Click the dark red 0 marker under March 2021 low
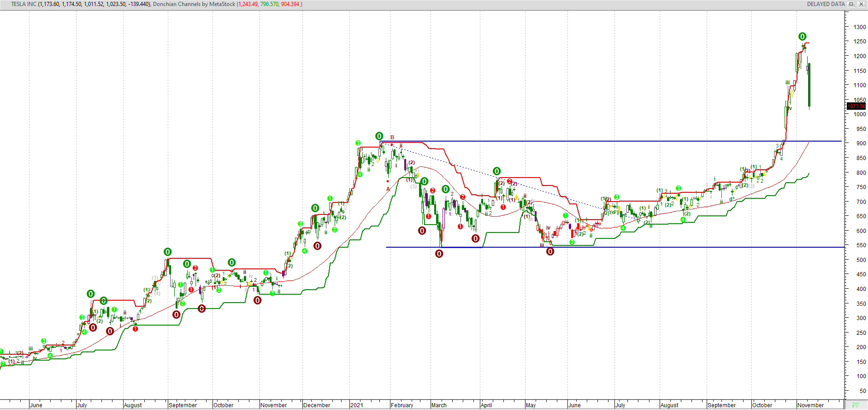Image resolution: width=868 pixels, height=410 pixels. click(x=439, y=254)
